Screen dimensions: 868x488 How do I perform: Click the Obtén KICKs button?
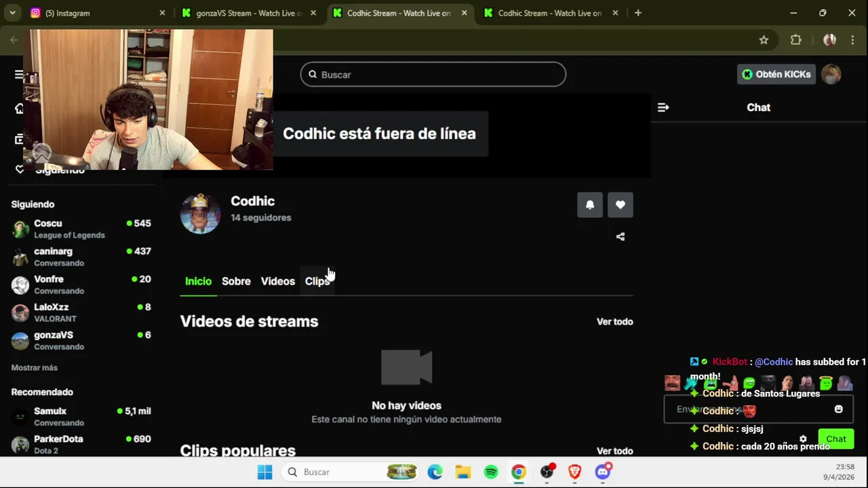776,75
